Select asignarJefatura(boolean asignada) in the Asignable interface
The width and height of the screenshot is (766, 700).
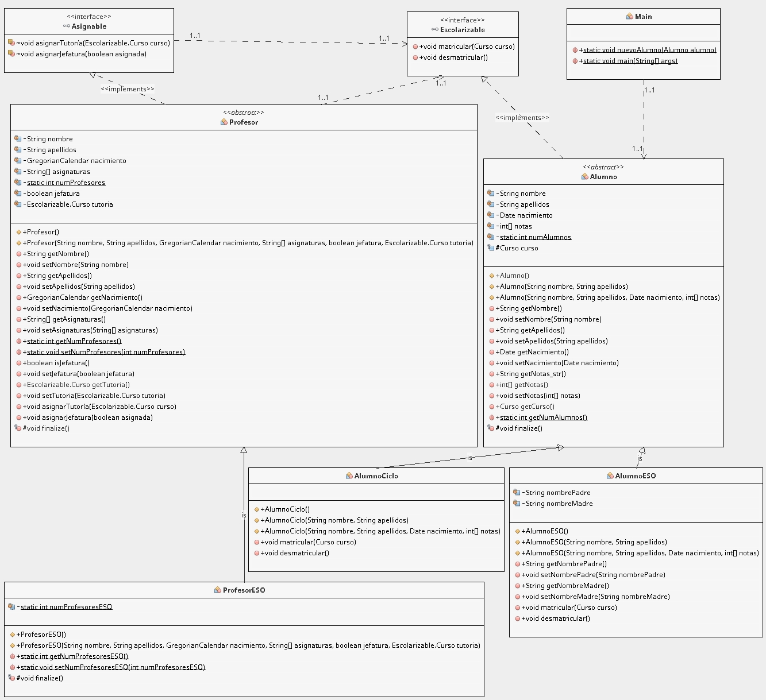click(84, 54)
